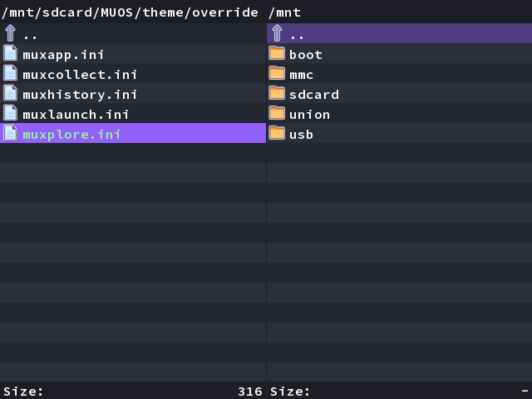Image resolution: width=532 pixels, height=399 pixels.
Task: Go up using left pane arrow icon
Action: [10, 33]
